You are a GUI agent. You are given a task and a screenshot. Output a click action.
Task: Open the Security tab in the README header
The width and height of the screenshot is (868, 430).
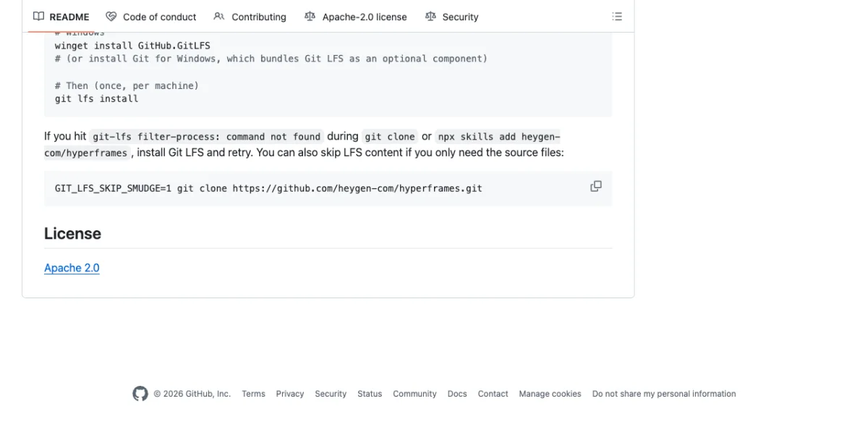click(451, 17)
